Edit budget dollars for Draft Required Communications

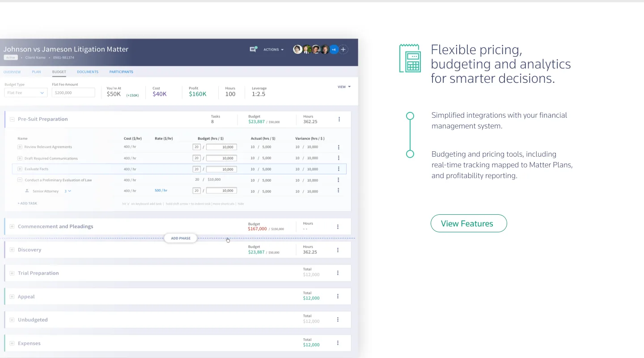[221, 158]
